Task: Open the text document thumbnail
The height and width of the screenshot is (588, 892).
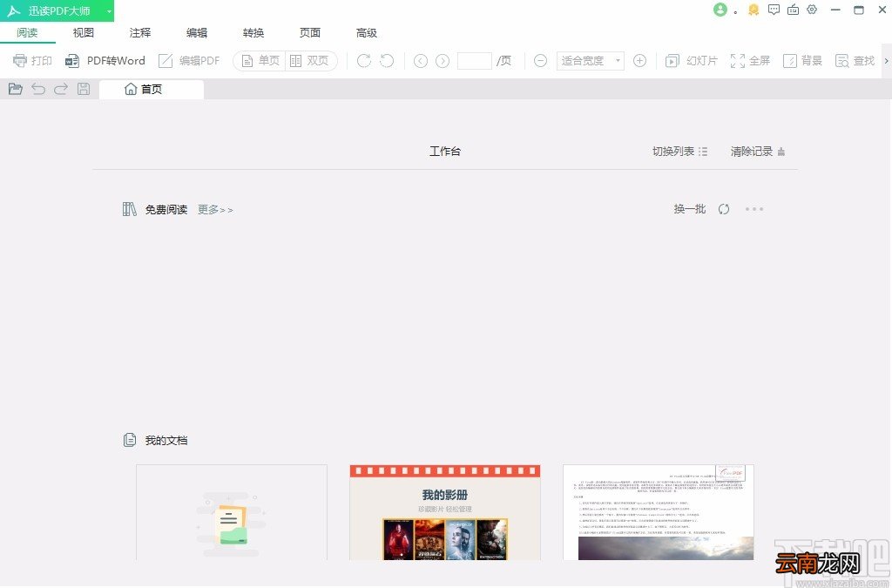Action: tap(659, 512)
